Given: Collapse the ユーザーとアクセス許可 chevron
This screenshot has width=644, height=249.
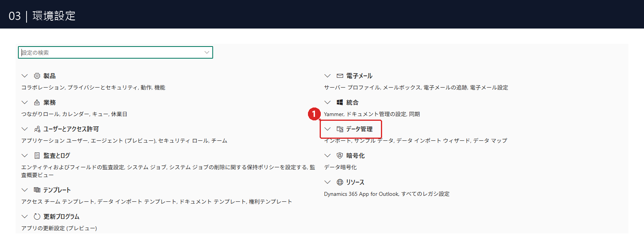Looking at the screenshot, I should pos(25,129).
